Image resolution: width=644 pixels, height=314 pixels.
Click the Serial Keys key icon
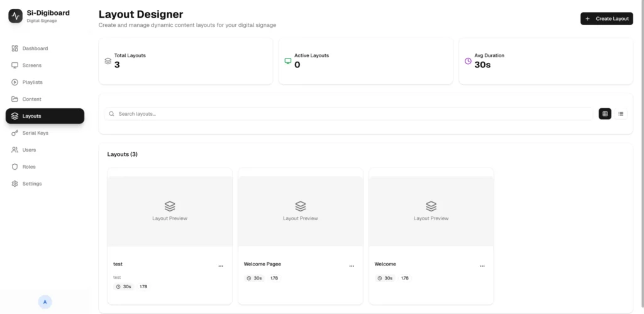15,133
